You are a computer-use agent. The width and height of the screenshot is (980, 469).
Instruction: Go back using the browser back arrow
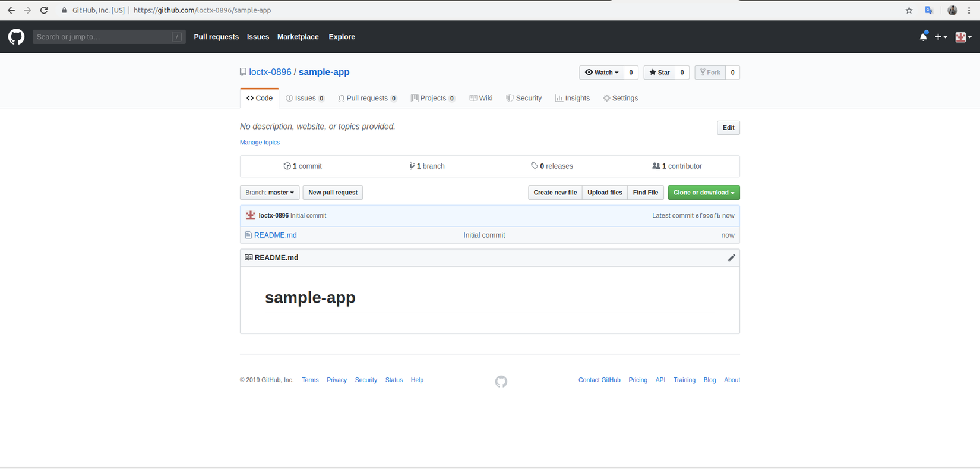[x=11, y=10]
